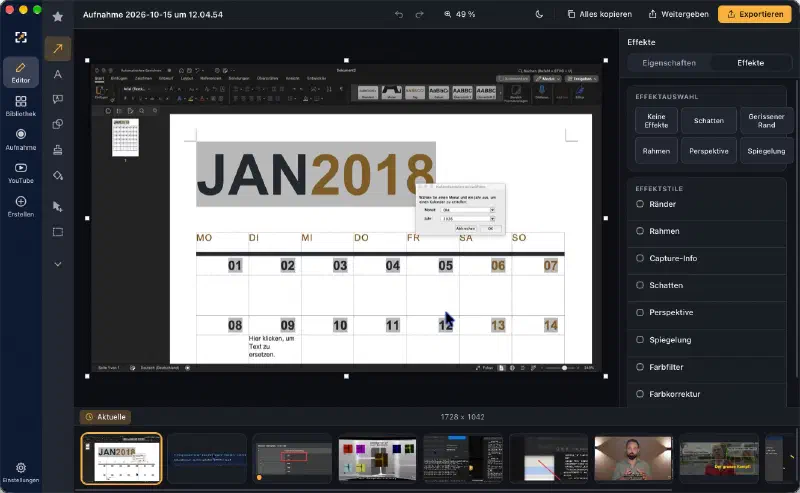Select the thumbnail with red diagonal line
This screenshot has width=800, height=493.
click(548, 458)
